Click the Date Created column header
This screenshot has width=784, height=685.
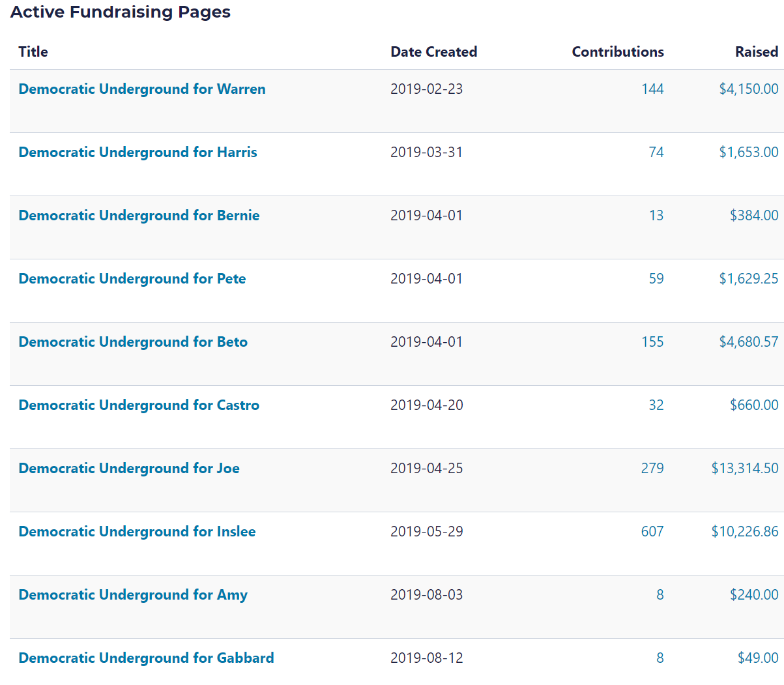click(433, 52)
